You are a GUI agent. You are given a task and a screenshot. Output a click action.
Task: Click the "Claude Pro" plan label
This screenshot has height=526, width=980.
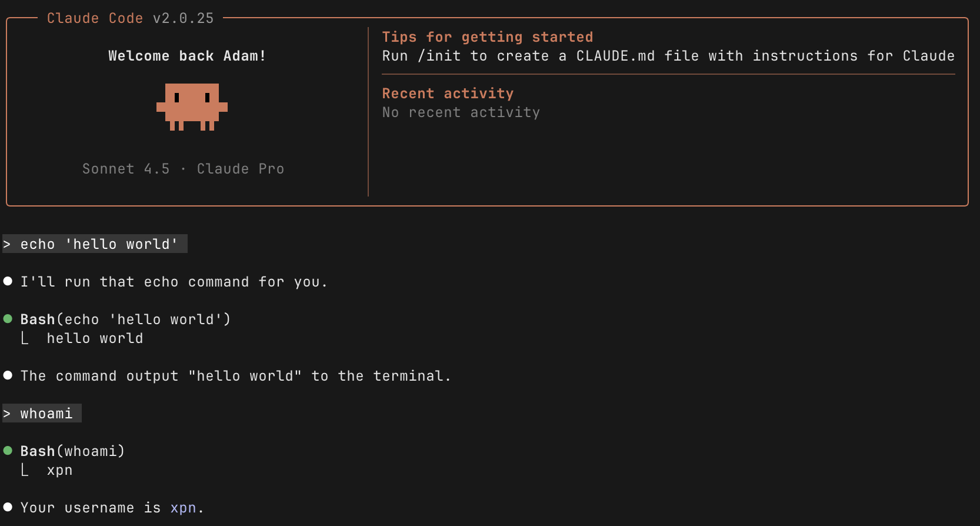click(240, 169)
